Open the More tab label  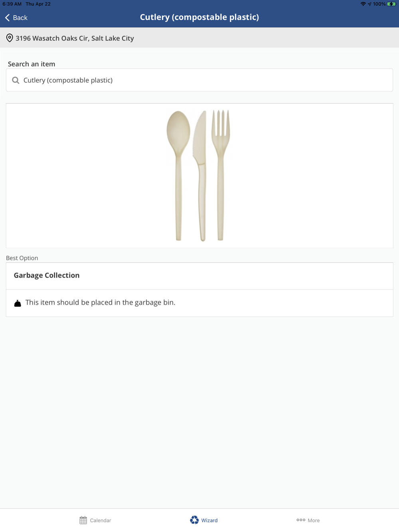coord(314,520)
